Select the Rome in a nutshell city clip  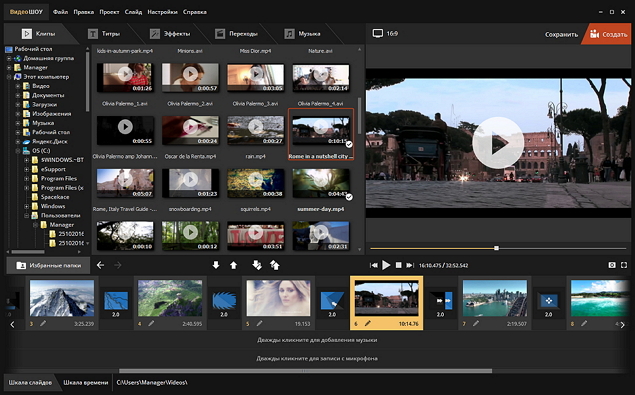[321, 135]
